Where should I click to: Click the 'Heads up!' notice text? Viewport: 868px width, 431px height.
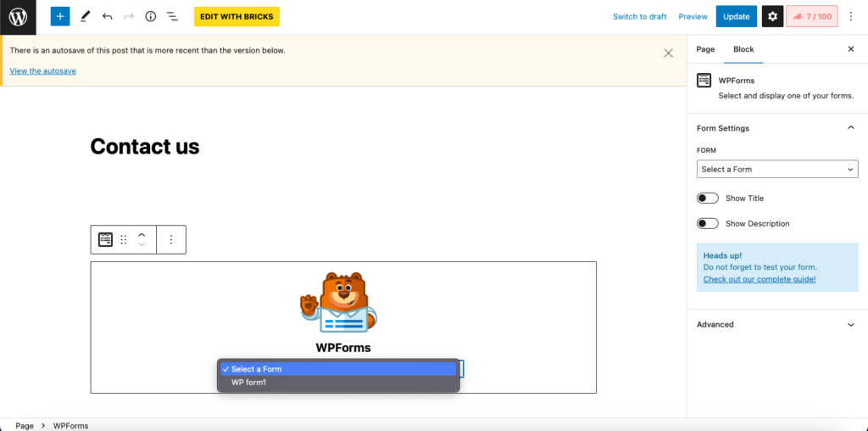click(722, 256)
